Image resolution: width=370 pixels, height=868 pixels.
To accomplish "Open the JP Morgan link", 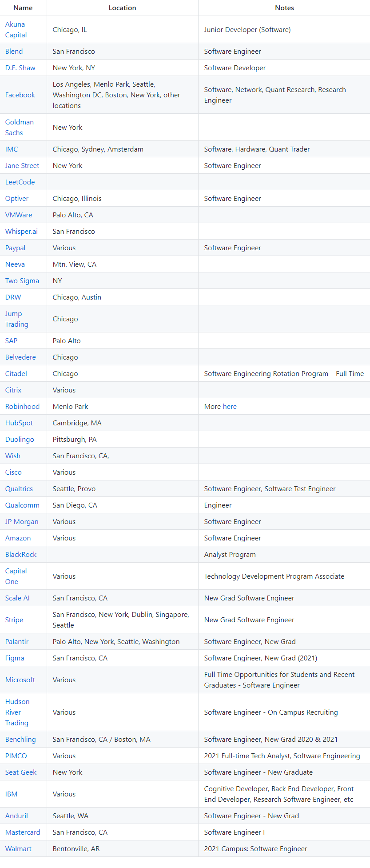I will coord(22,522).
